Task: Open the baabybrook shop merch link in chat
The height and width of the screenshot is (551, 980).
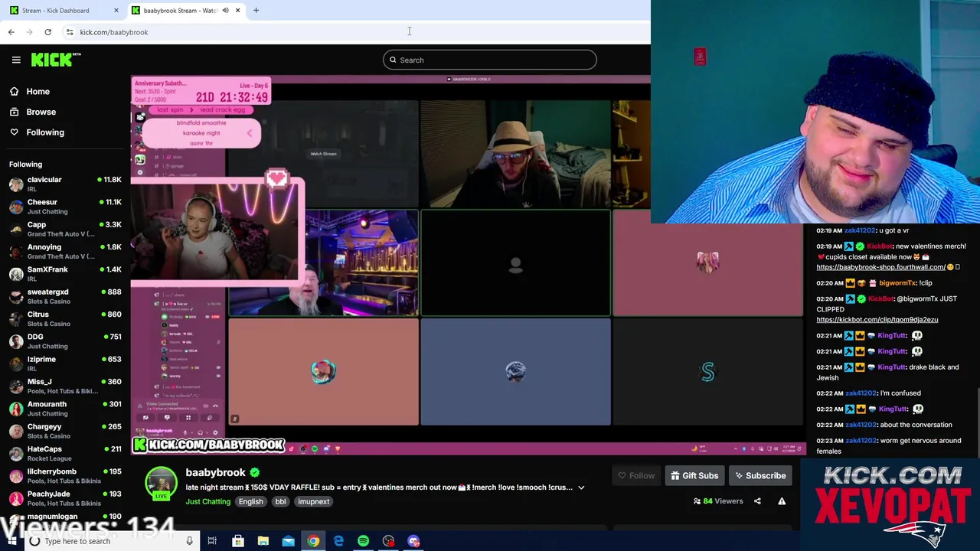Action: point(880,267)
